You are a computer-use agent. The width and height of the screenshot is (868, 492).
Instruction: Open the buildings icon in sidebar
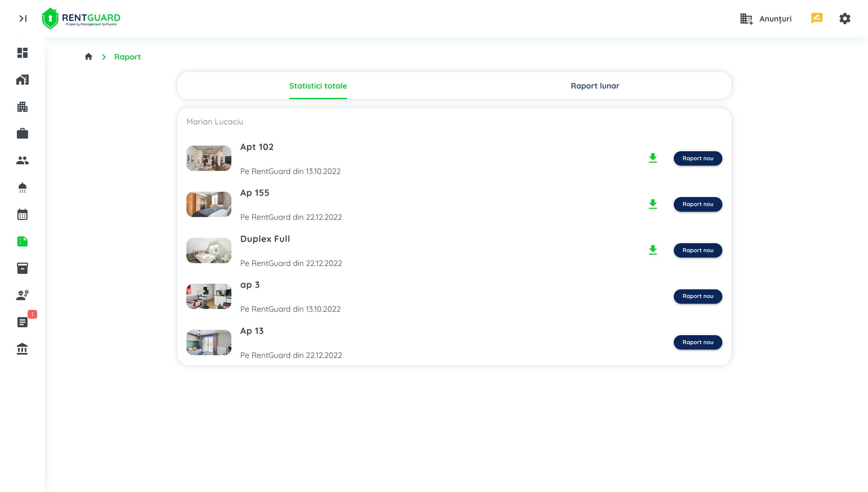tap(22, 107)
